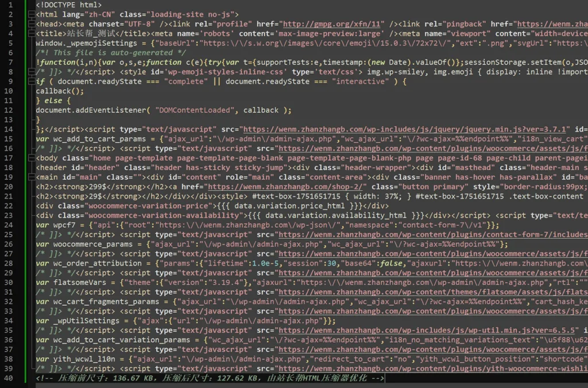Image resolution: width=588 pixels, height=388 pixels.
Task: Click line number 1 in the gutter
Action: 10,5
